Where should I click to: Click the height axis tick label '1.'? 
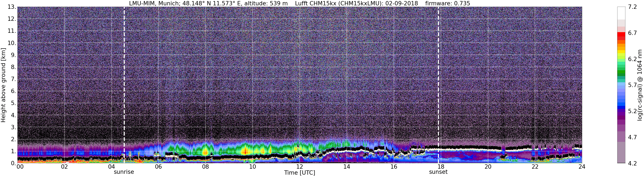[13, 151]
